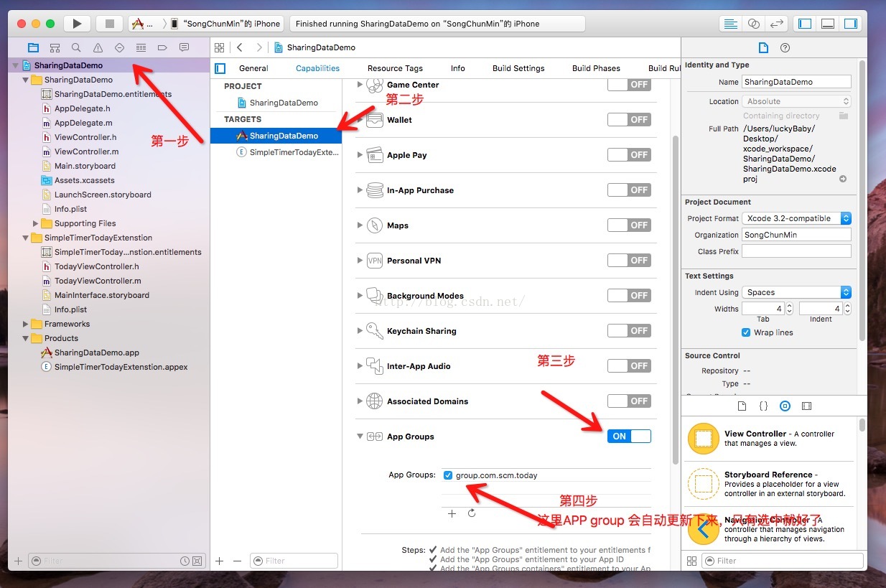
Task: Expand the Frameworks group
Action: 26,324
